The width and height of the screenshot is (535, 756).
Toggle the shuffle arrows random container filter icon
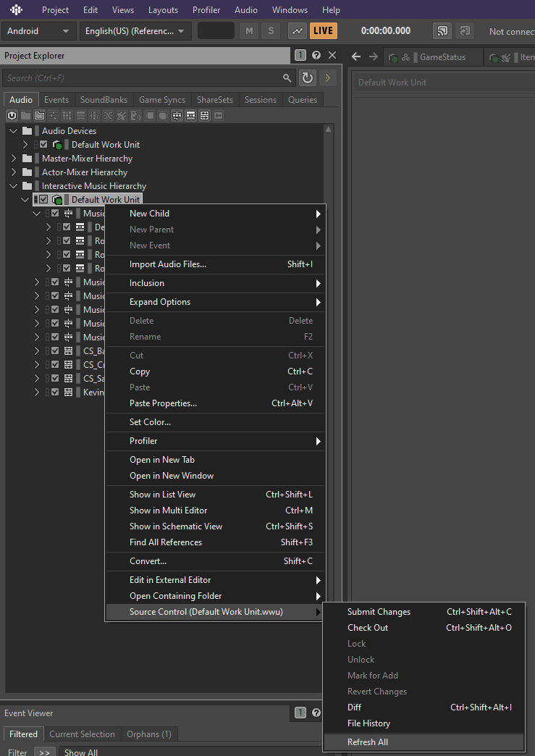pyautogui.click(x=108, y=116)
